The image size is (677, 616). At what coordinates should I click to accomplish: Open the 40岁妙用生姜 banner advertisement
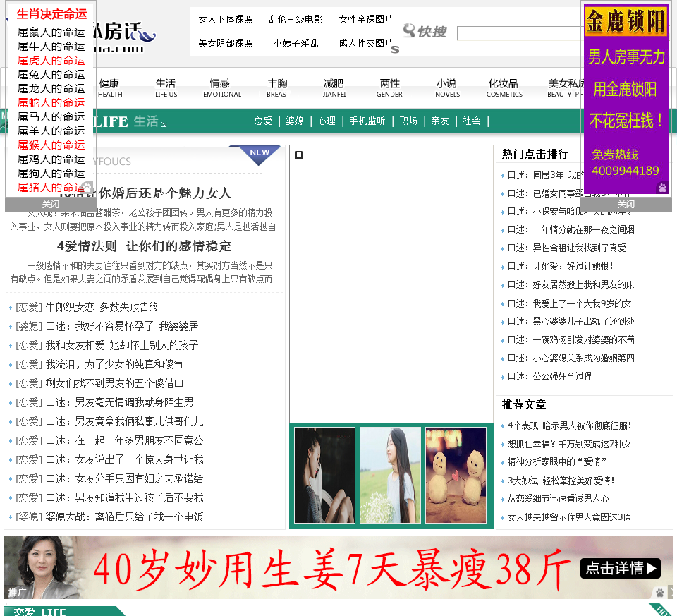click(338, 567)
